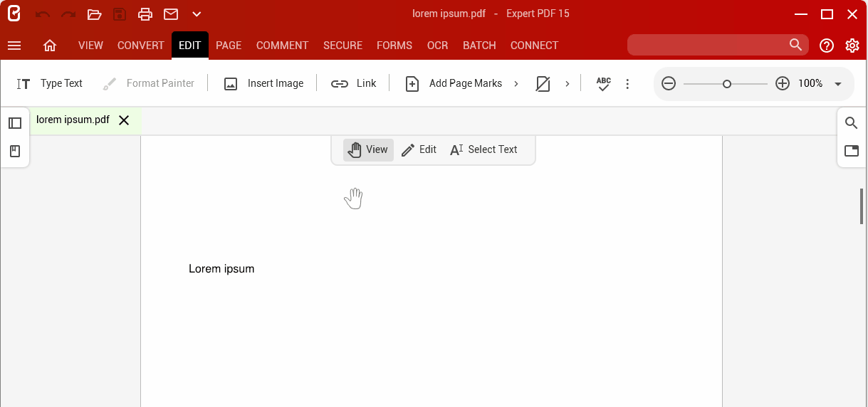Open Help with the question mark icon
Viewport: 868px width, 407px height.
[827, 46]
